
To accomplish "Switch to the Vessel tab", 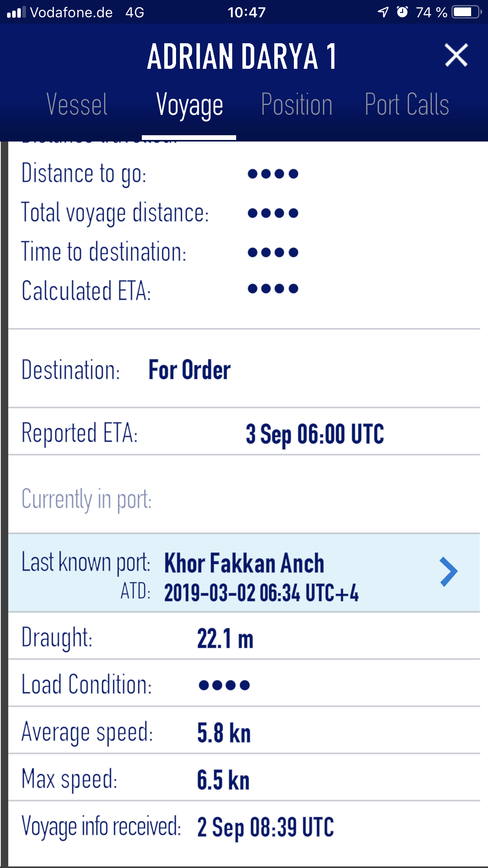I will [x=77, y=105].
